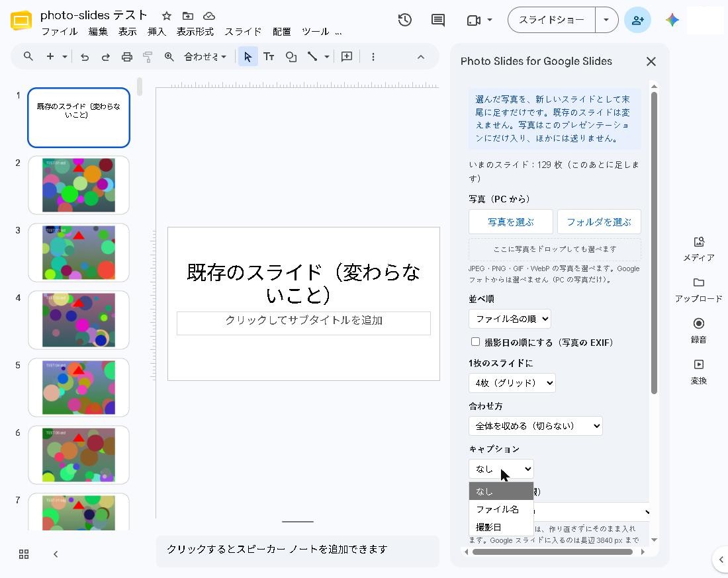Undo the last action
The image size is (728, 578).
85,57
